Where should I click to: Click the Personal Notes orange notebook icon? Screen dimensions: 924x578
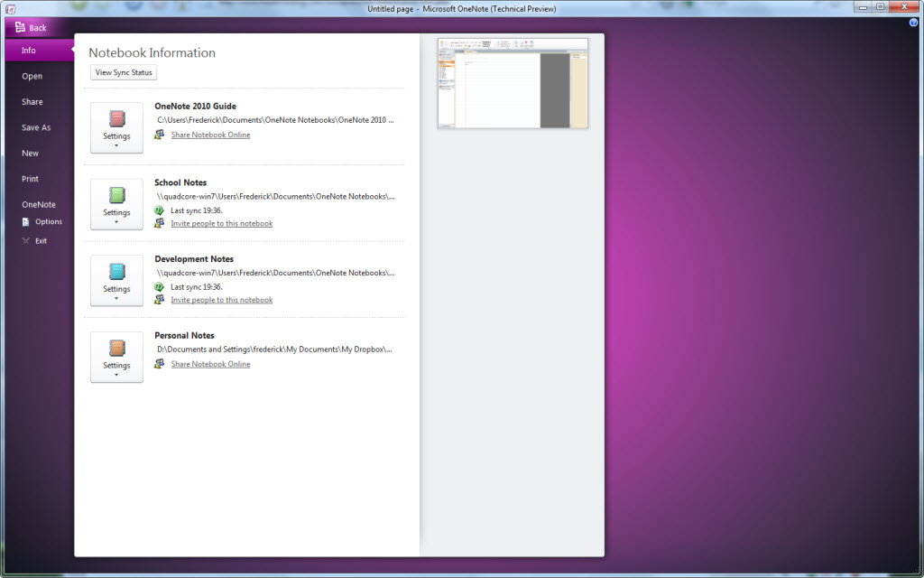click(x=116, y=348)
